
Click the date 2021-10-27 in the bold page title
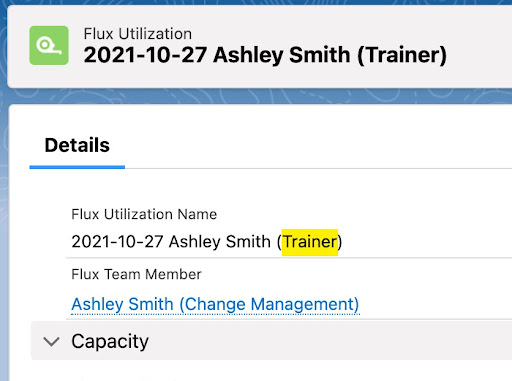pyautogui.click(x=145, y=55)
